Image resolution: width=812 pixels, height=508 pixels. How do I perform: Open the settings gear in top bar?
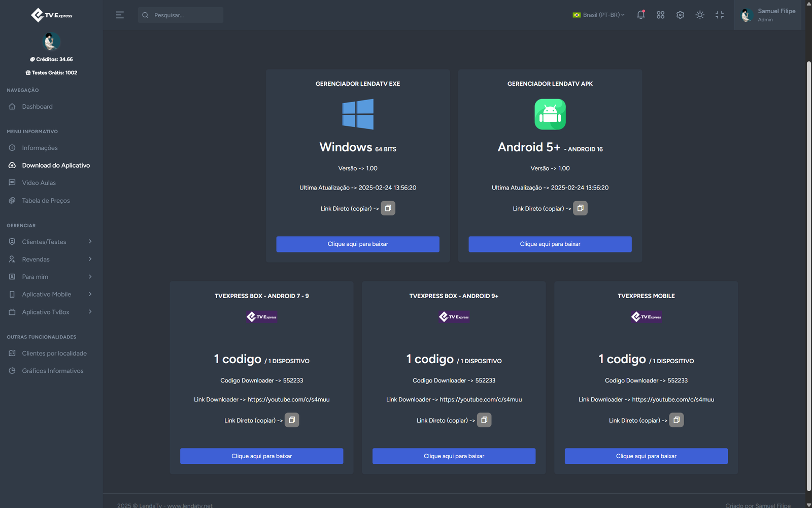coord(680,15)
